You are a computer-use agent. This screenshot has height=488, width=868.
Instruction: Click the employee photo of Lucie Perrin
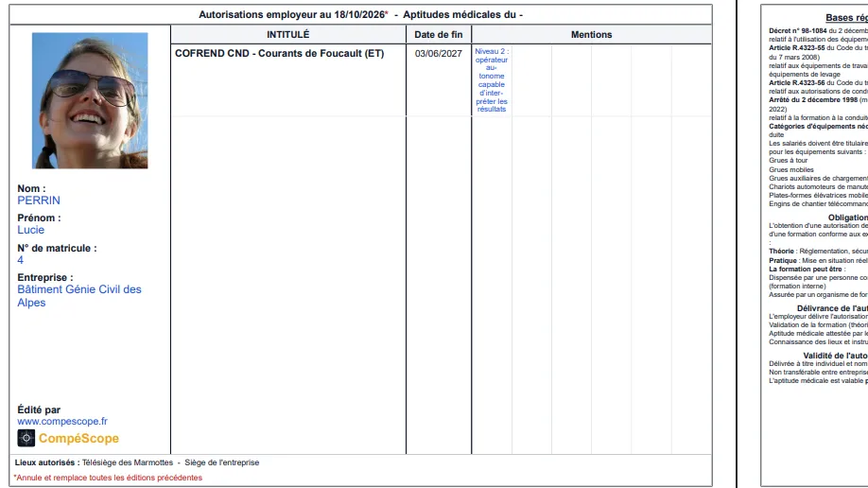pyautogui.click(x=90, y=100)
